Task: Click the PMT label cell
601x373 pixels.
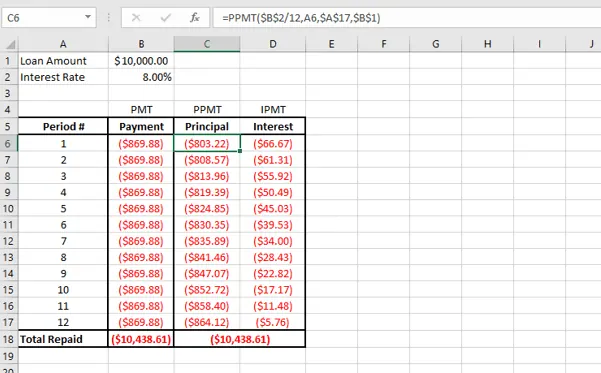Action: pos(141,110)
